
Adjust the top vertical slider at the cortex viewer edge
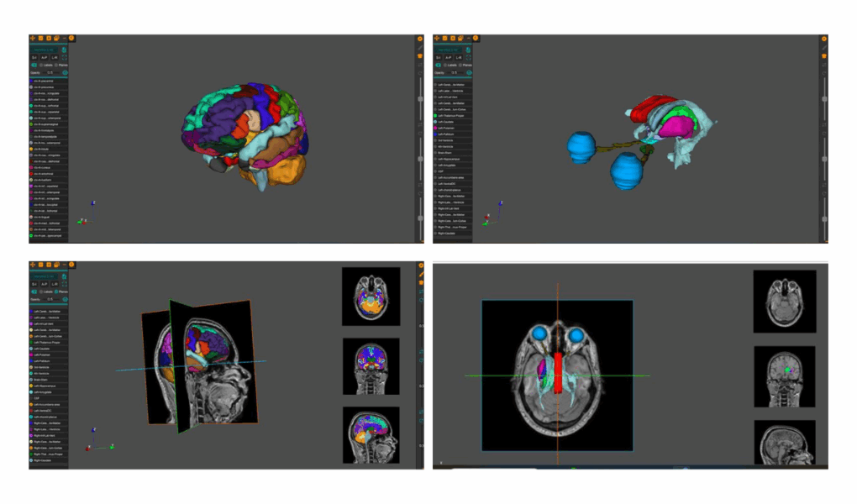click(x=419, y=97)
